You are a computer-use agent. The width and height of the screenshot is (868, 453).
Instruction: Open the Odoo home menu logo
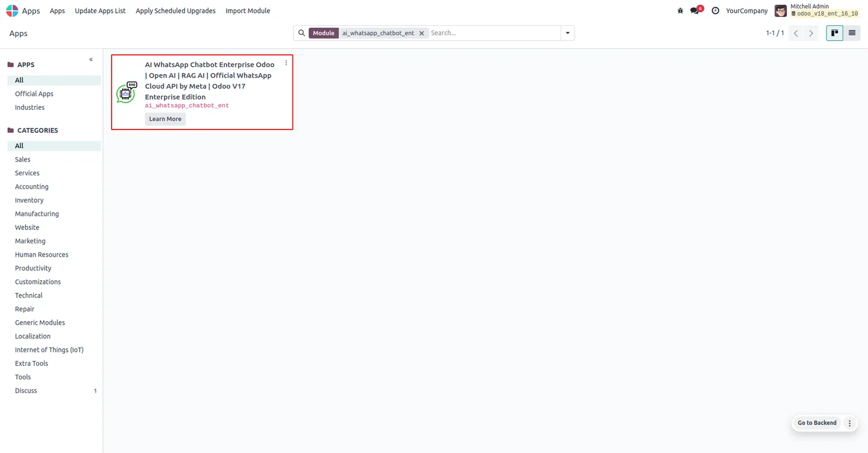click(12, 11)
